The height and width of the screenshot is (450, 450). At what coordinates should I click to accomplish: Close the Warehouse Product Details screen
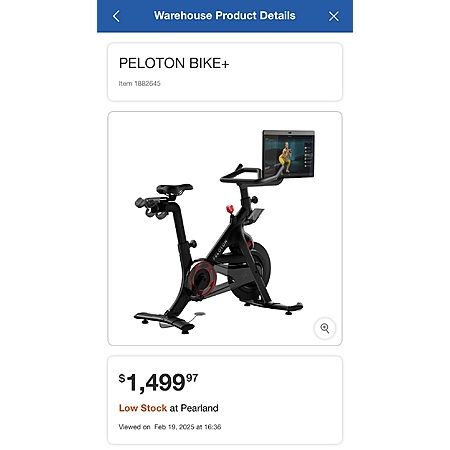click(334, 16)
